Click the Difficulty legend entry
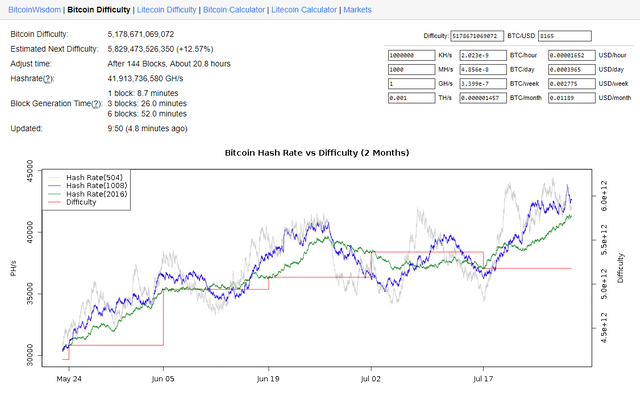 pyautogui.click(x=72, y=202)
